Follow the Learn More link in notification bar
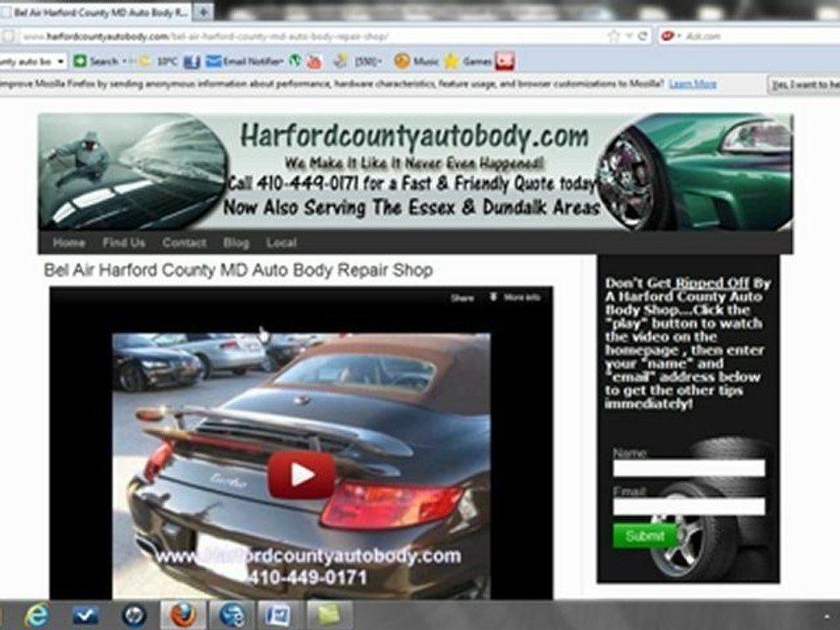 [693, 84]
